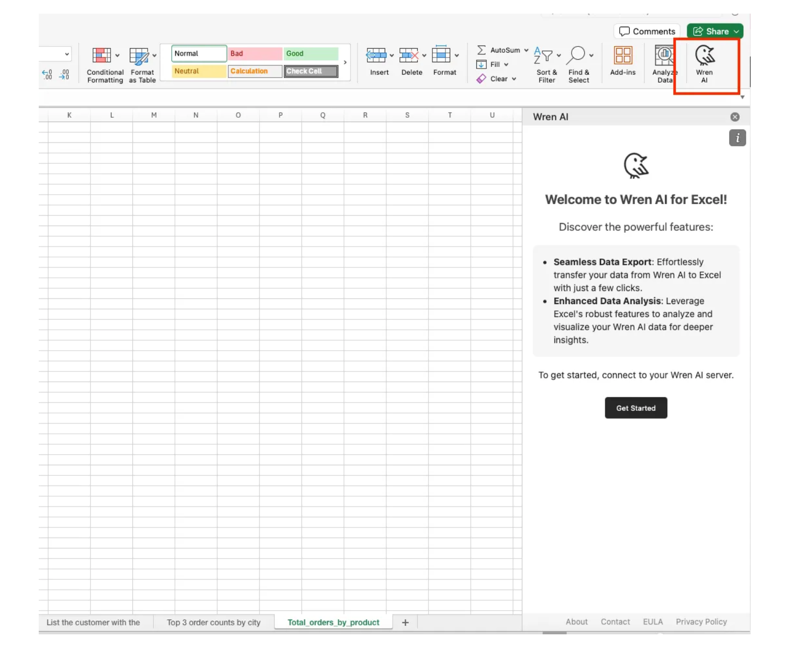Apply the Calculation cell style
Viewport: 803px width, 672px height.
pyautogui.click(x=255, y=71)
